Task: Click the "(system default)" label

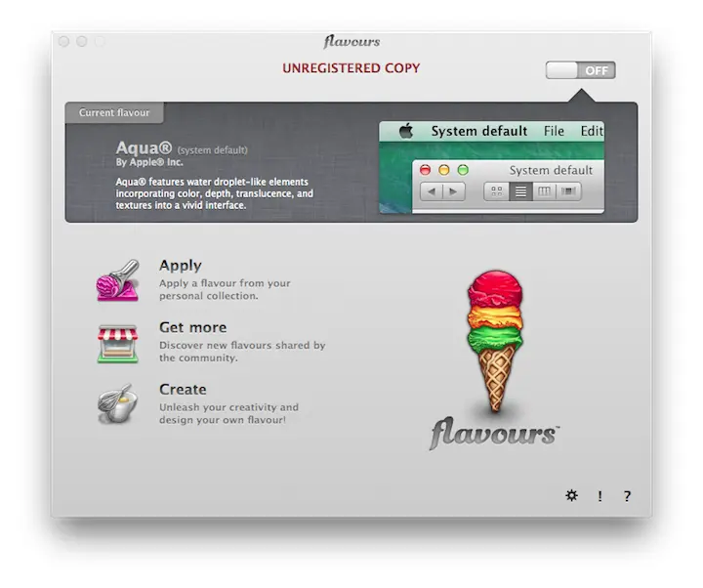Action: point(212,150)
